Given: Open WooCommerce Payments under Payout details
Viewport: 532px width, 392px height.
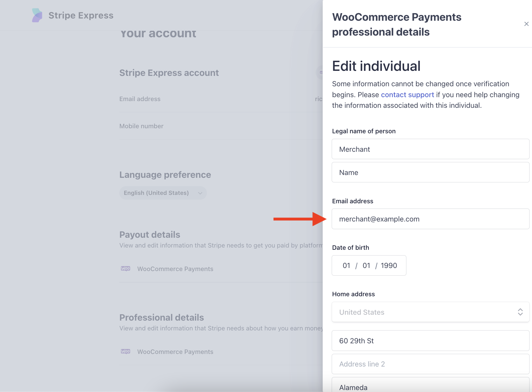Looking at the screenshot, I should (175, 269).
